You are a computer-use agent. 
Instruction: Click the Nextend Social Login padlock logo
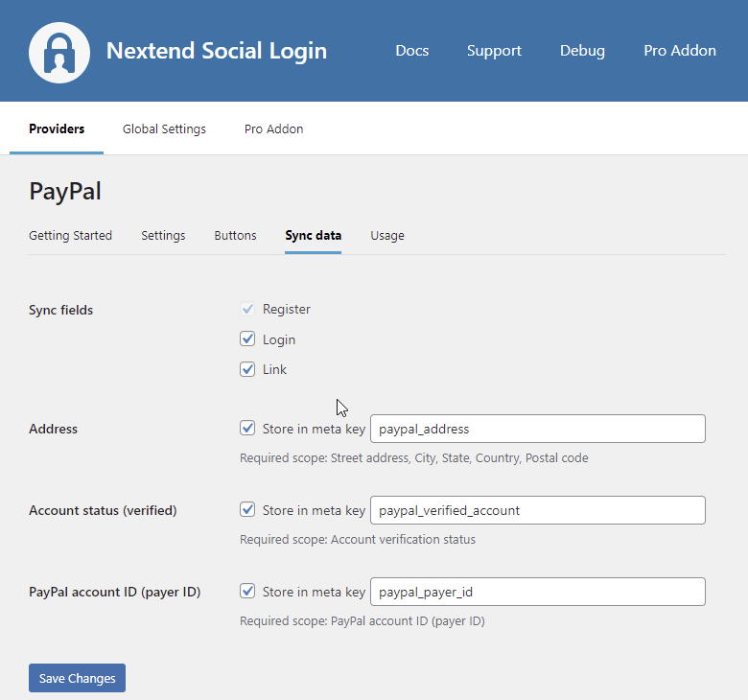59,52
